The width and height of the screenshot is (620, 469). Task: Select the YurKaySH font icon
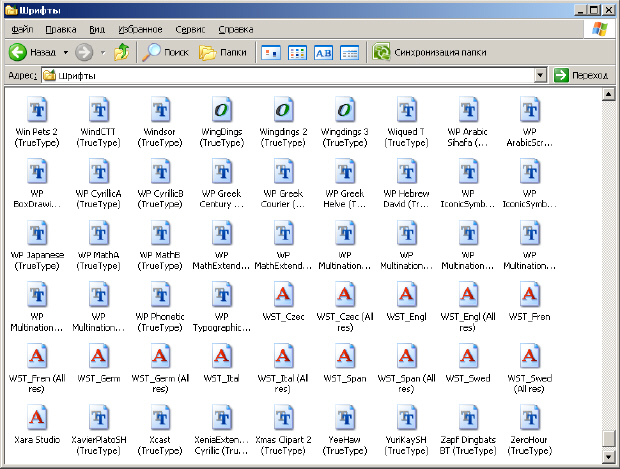click(406, 418)
